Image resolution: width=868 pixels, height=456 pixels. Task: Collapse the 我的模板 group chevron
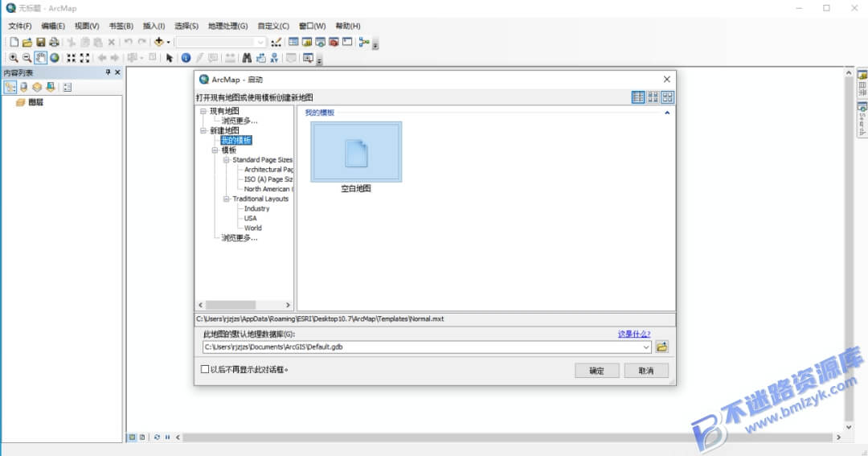click(x=667, y=113)
